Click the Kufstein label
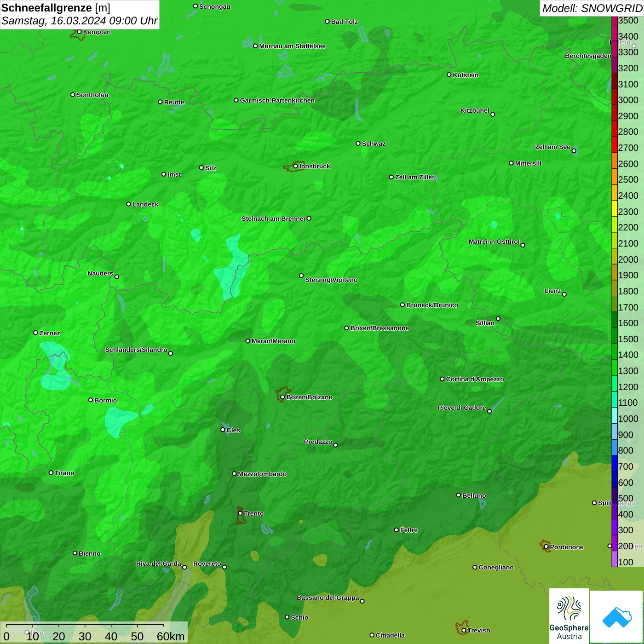Viewport: 644px width, 644px height. point(466,75)
